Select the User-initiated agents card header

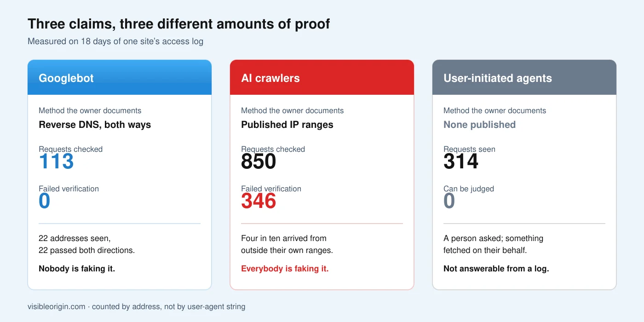[524, 77]
